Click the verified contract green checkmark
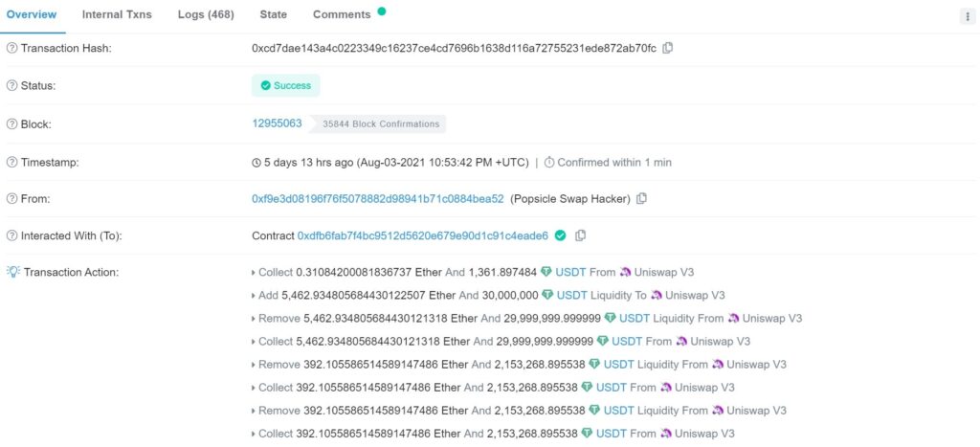The width and height of the screenshot is (980, 447). [x=561, y=235]
